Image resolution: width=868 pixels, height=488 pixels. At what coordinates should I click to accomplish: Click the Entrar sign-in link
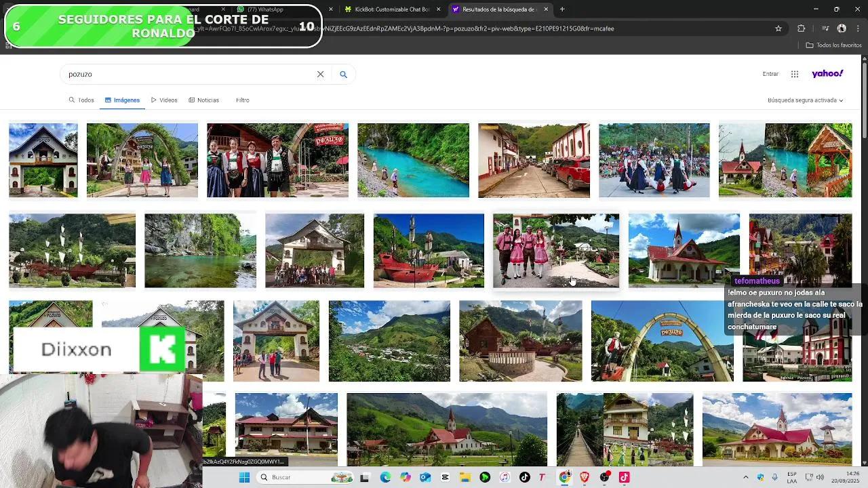[770, 74]
